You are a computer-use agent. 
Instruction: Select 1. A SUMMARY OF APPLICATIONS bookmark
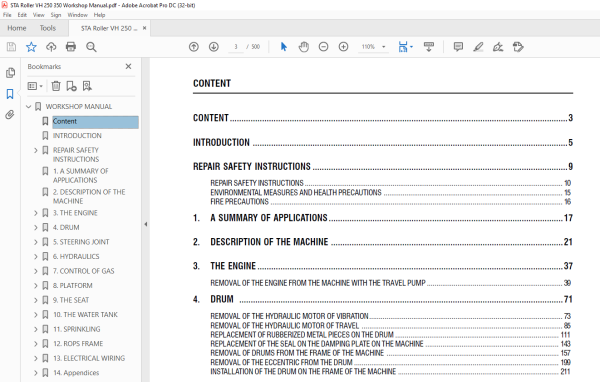[80, 175]
